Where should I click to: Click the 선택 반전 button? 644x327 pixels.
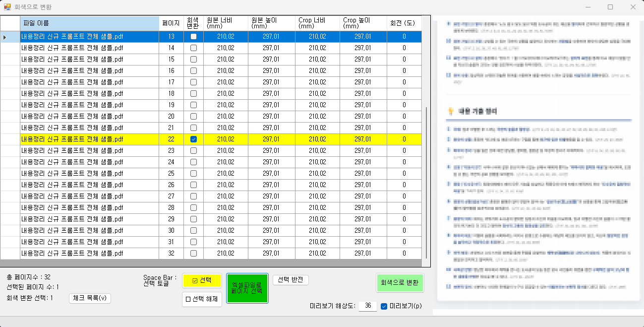coord(291,280)
